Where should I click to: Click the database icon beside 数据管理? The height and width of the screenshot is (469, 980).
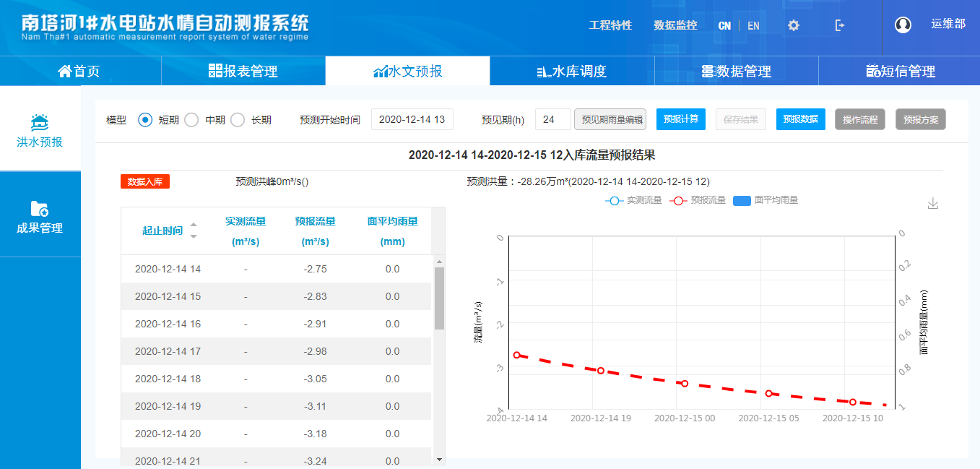(708, 72)
